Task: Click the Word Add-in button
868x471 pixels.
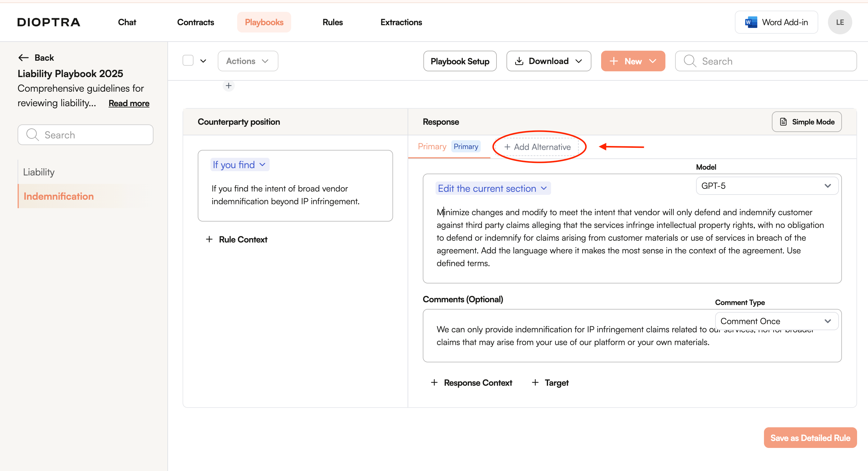Action: (776, 22)
